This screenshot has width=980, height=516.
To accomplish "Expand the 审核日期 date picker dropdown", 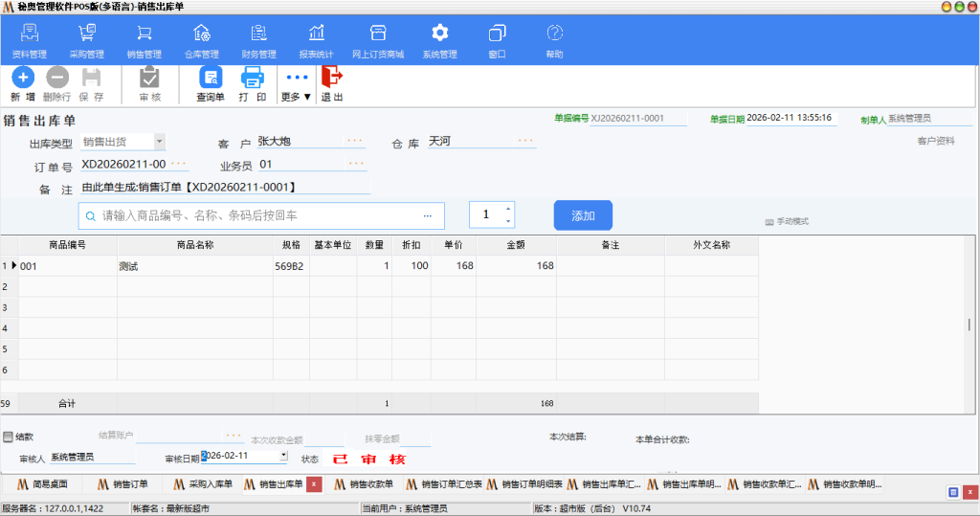I will point(283,457).
